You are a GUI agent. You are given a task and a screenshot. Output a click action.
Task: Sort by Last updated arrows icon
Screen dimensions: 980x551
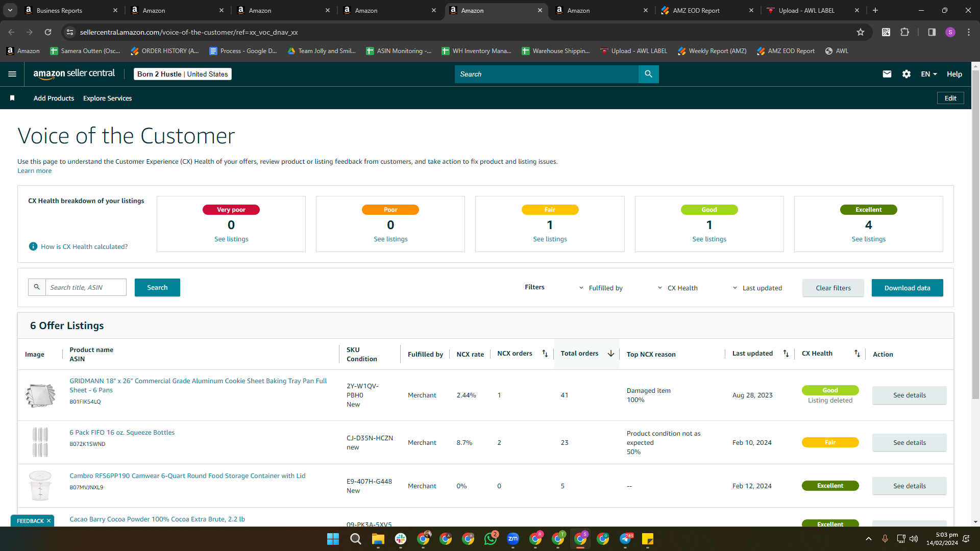(x=786, y=354)
